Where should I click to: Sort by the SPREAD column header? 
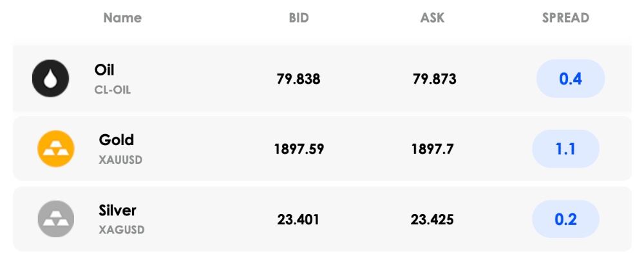(565, 17)
